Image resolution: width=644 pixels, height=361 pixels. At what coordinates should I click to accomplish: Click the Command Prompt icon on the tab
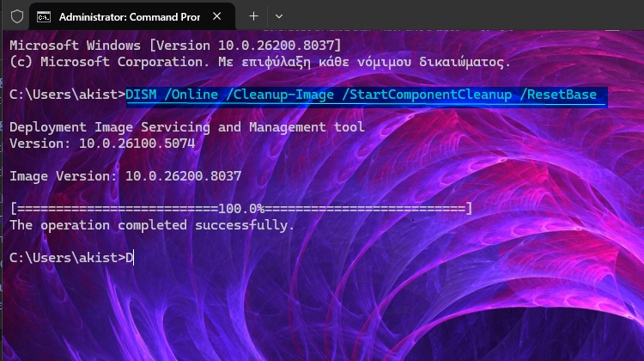(x=44, y=17)
